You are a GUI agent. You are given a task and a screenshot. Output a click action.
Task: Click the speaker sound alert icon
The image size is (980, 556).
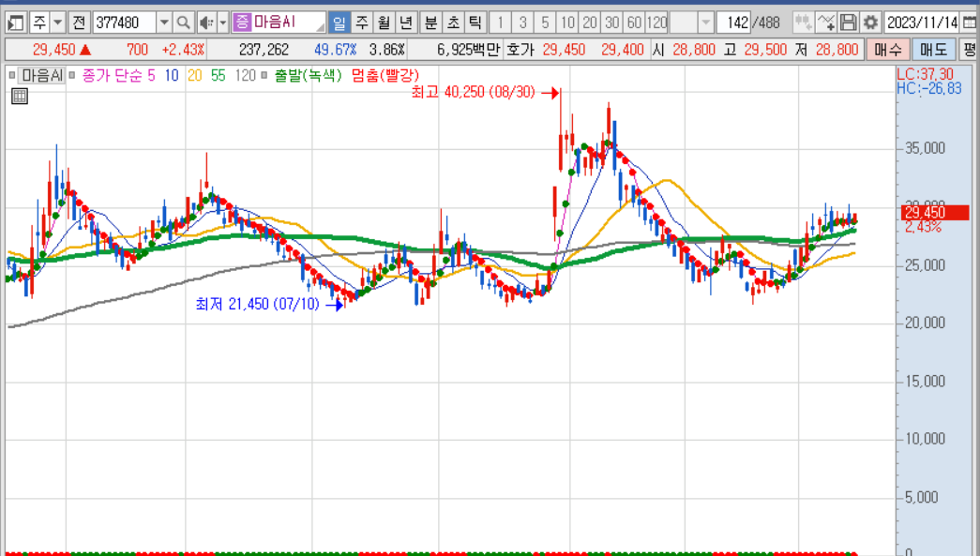point(205,21)
